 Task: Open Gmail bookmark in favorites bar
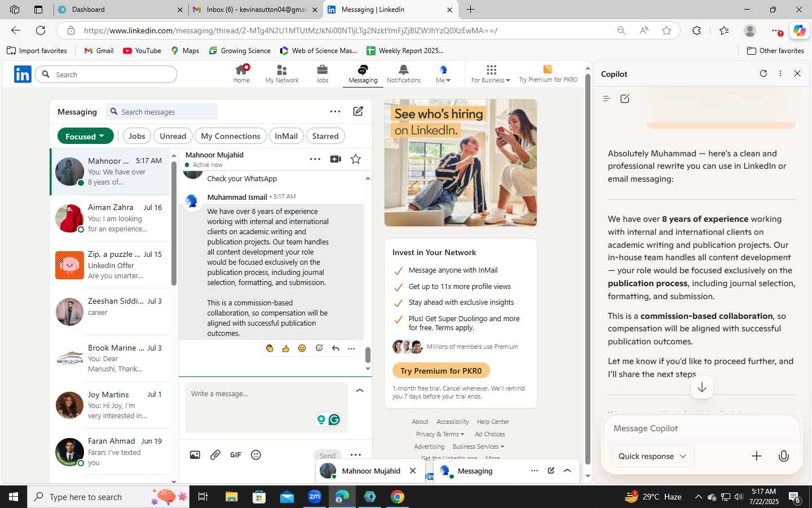(x=99, y=51)
